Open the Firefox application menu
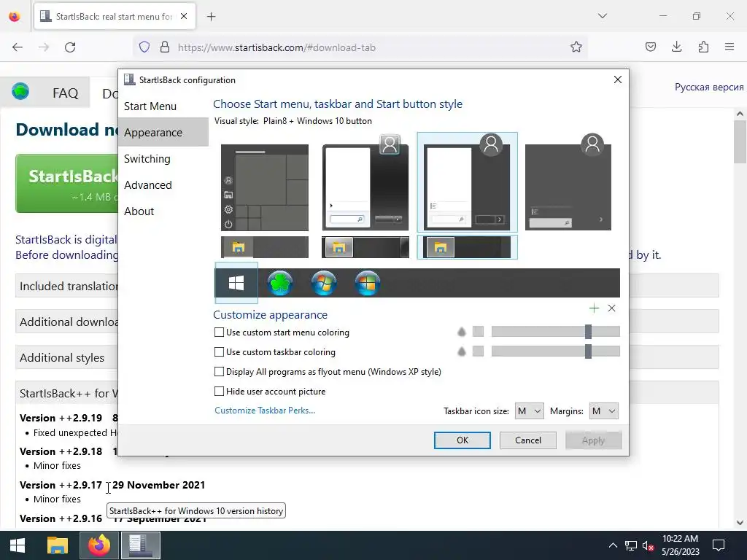Image resolution: width=747 pixels, height=560 pixels. point(729,47)
